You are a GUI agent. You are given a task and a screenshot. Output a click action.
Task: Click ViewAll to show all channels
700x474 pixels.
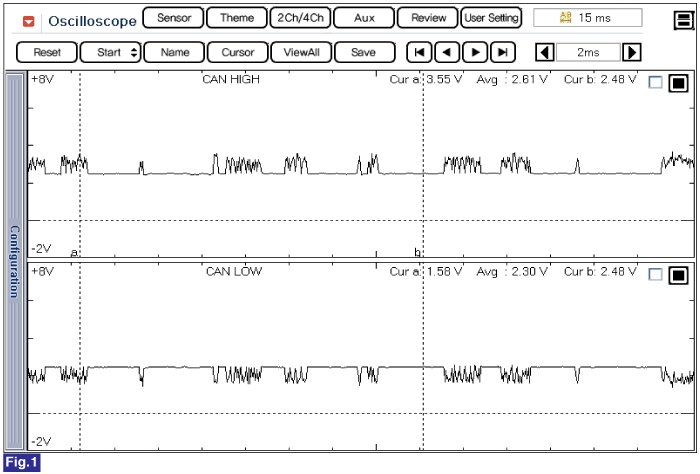(301, 52)
